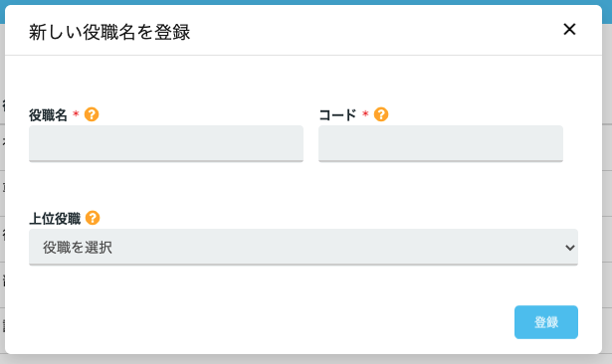This screenshot has width=612, height=364.
Task: Open help icon beside コード label
Action: [381, 114]
